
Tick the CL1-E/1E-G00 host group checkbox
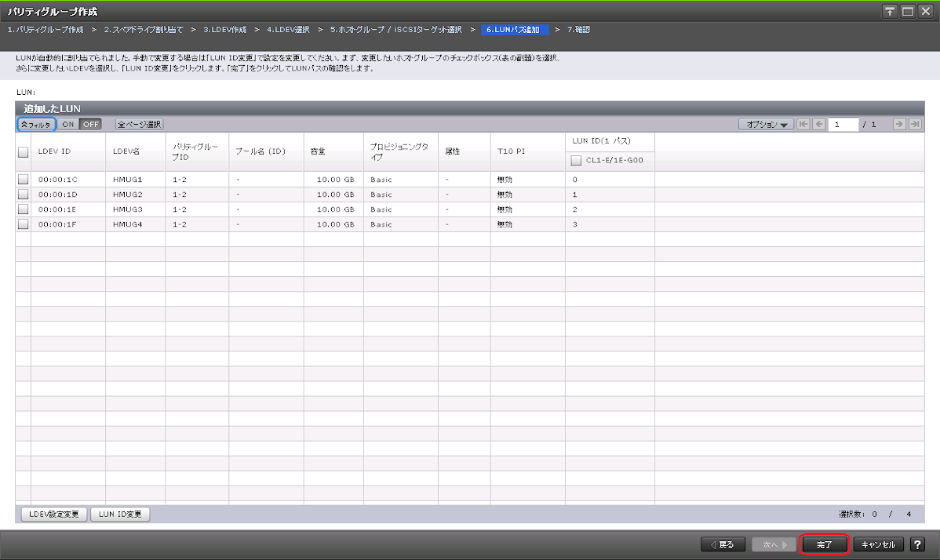[576, 161]
